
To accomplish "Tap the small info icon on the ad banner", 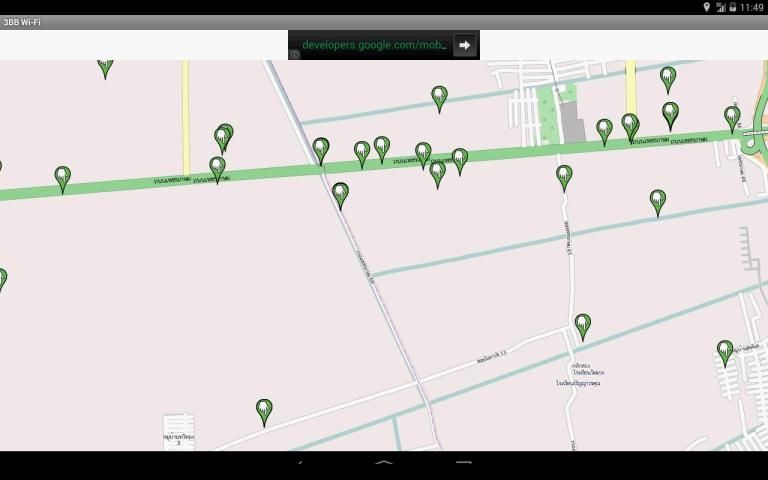I will [294, 55].
